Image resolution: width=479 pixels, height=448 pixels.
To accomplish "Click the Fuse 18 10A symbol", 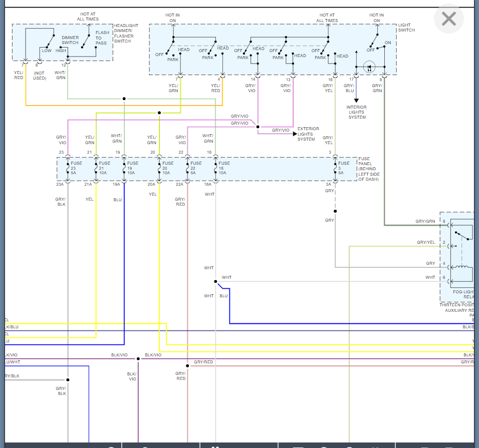I will 216,169.
